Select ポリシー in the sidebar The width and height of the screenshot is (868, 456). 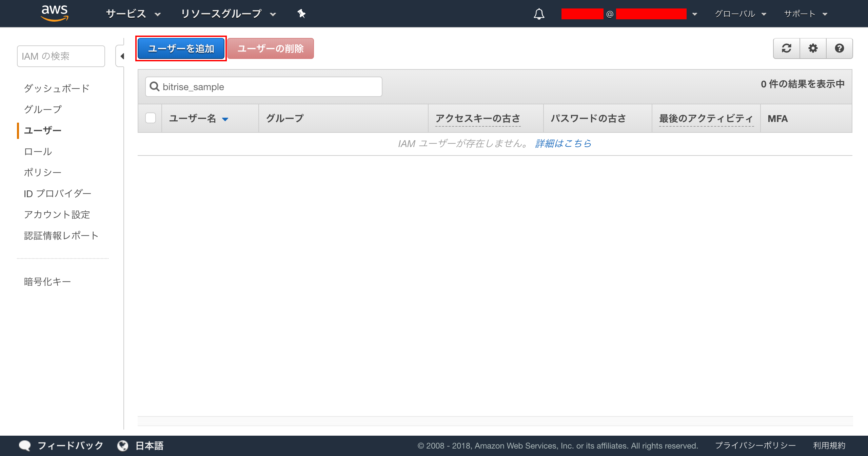coord(43,172)
